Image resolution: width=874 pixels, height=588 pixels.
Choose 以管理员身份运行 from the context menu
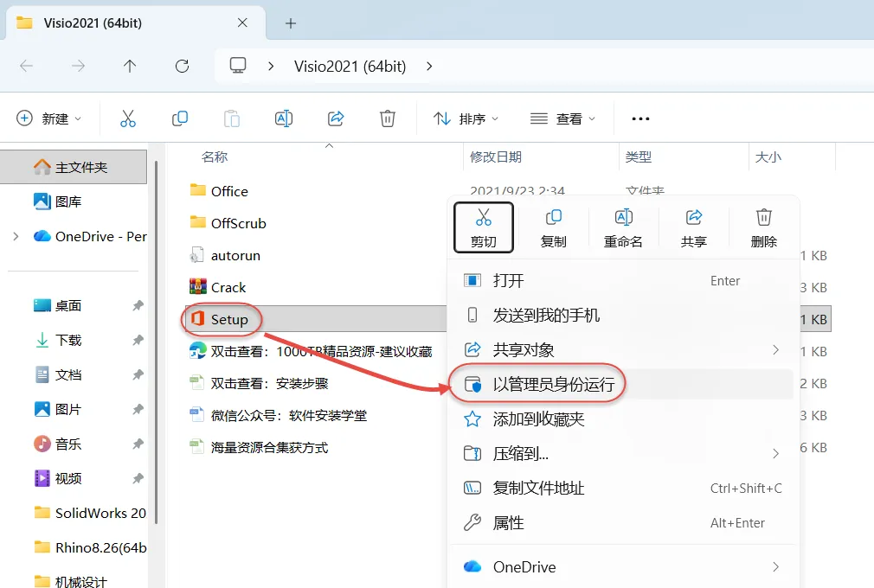click(623, 384)
